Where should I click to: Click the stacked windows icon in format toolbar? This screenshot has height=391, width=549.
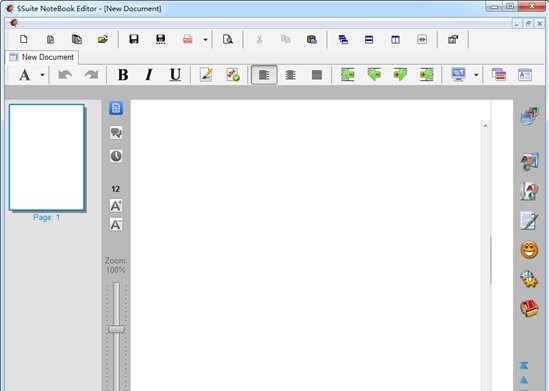499,75
